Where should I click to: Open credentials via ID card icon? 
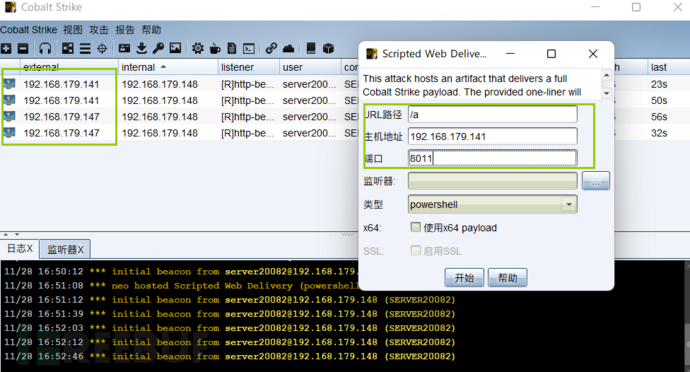[125, 48]
